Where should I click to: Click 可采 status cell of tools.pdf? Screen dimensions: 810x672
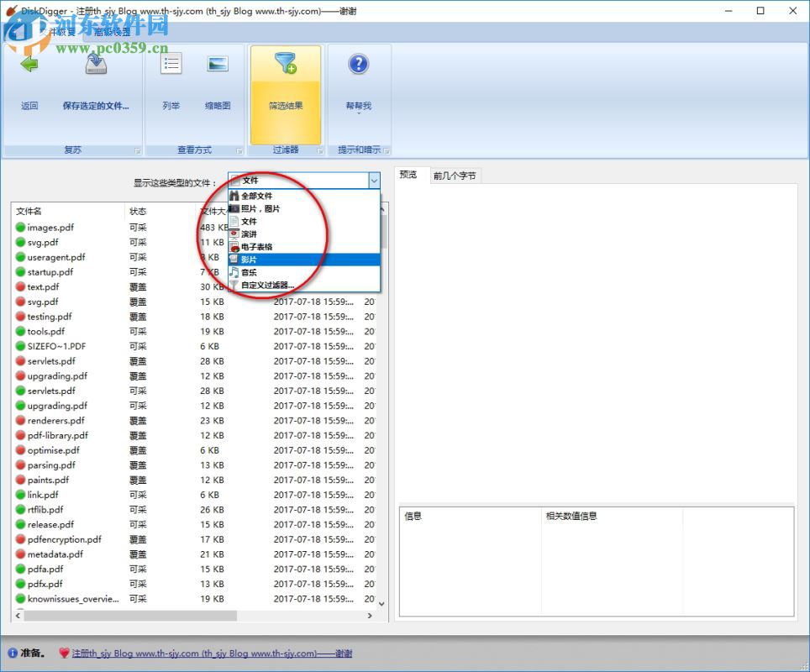(x=138, y=331)
